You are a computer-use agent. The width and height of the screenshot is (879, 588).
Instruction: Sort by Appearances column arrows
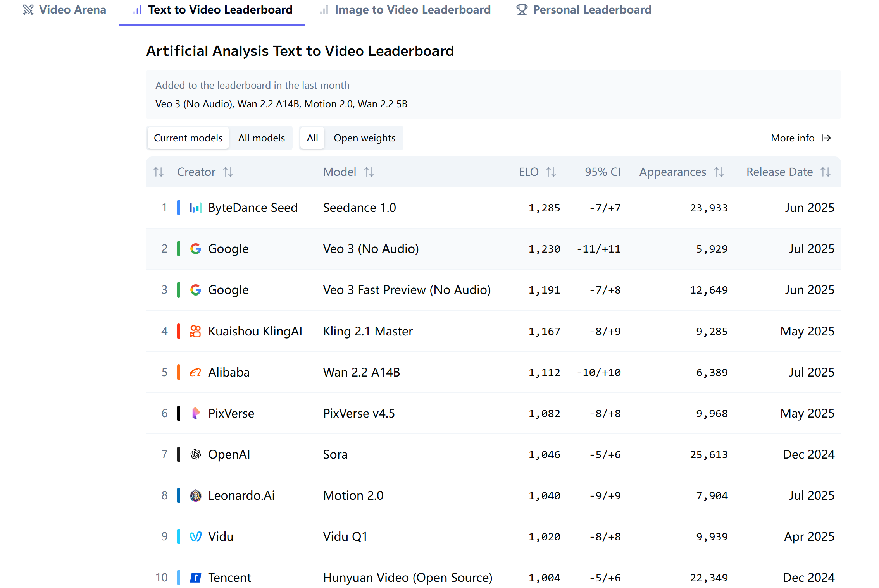point(719,172)
